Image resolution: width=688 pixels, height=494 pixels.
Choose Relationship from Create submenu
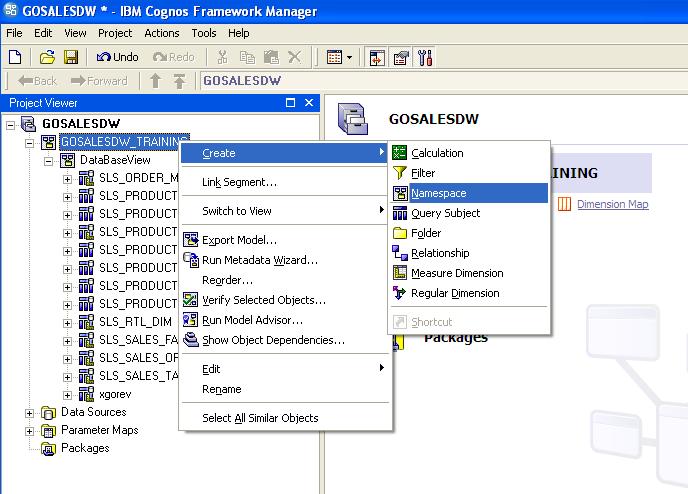[469, 253]
